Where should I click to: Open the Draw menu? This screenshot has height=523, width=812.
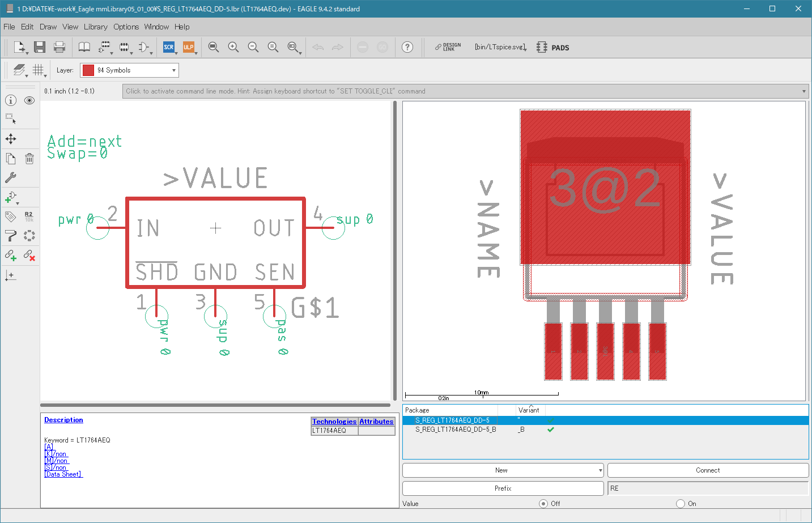click(x=48, y=27)
